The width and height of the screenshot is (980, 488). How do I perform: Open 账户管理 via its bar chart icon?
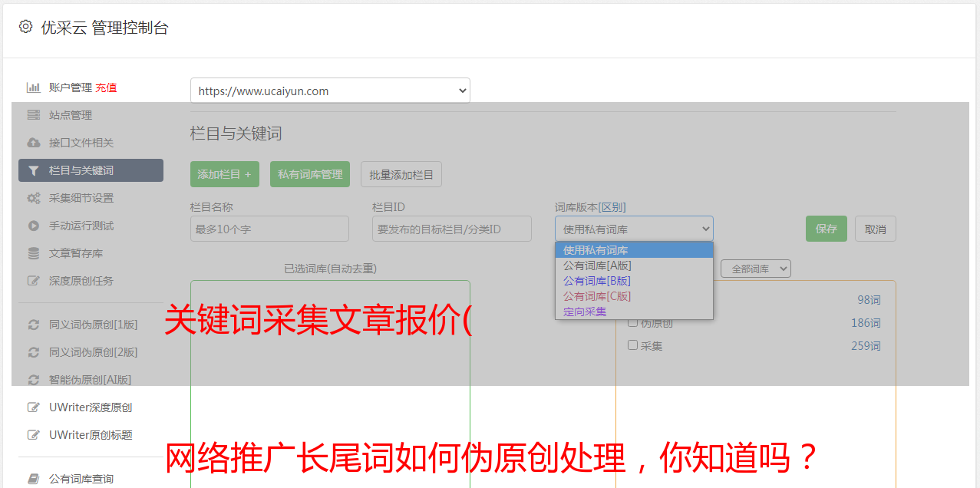34,87
